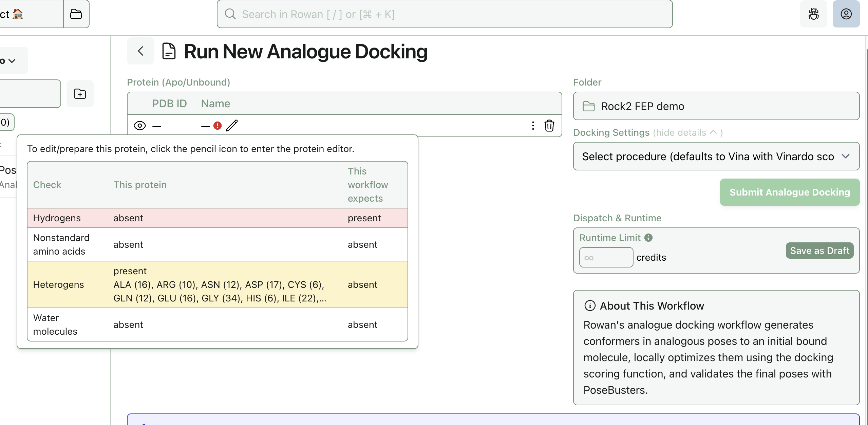This screenshot has width=868, height=425.
Task: Edit the credits limit input field
Action: pos(606,257)
